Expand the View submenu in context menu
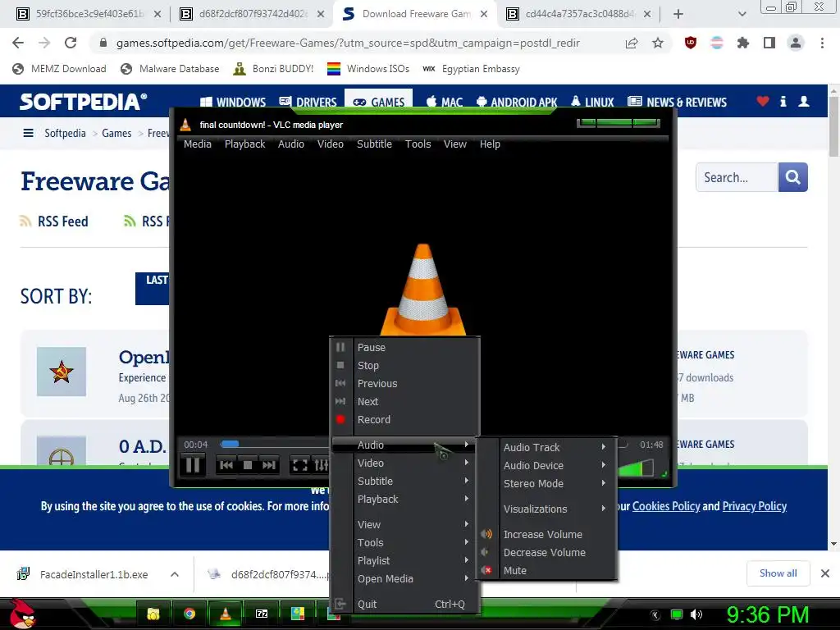 pyautogui.click(x=405, y=524)
